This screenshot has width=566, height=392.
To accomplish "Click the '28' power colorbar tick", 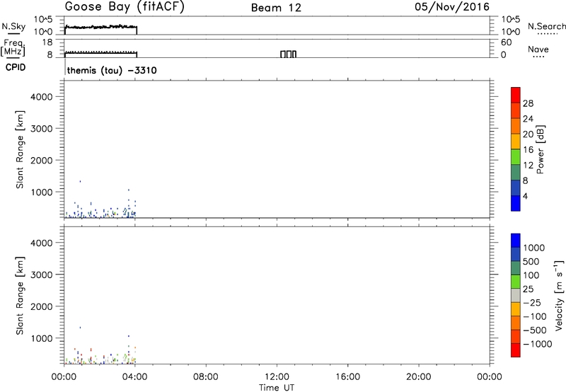I will (528, 103).
